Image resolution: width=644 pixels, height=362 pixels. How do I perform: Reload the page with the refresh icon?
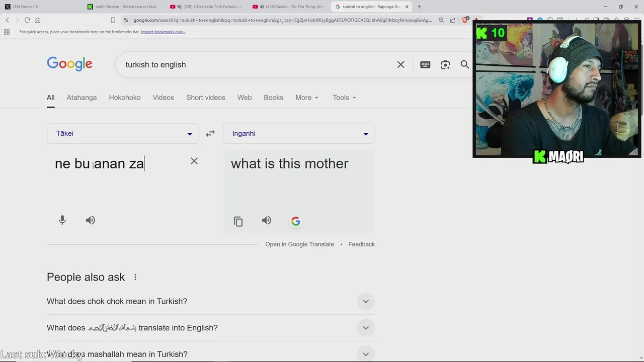pyautogui.click(x=27, y=20)
